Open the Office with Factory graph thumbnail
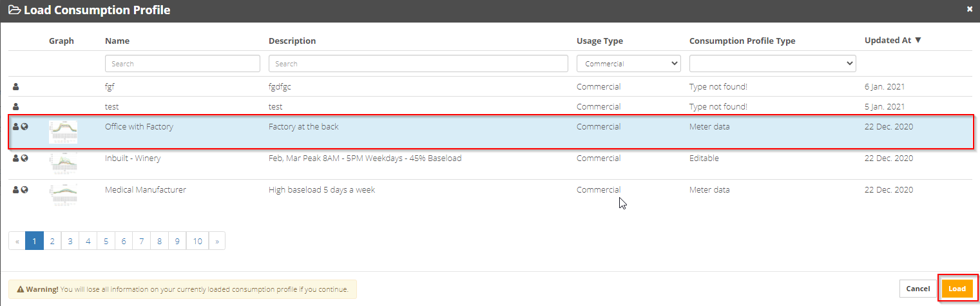Image resolution: width=980 pixels, height=306 pixels. click(x=62, y=132)
